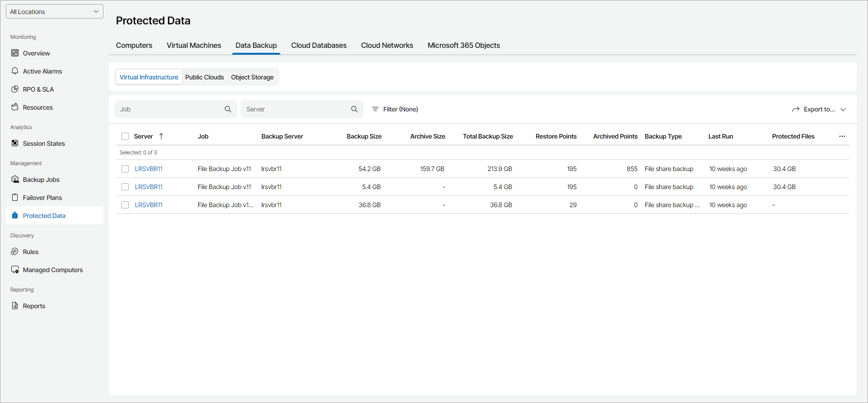Click the Managed Computers monitor icon
The width and height of the screenshot is (868, 403).
[15, 270]
